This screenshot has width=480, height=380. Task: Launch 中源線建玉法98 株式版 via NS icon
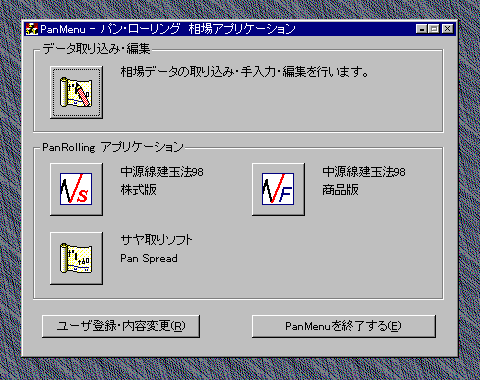[76, 189]
